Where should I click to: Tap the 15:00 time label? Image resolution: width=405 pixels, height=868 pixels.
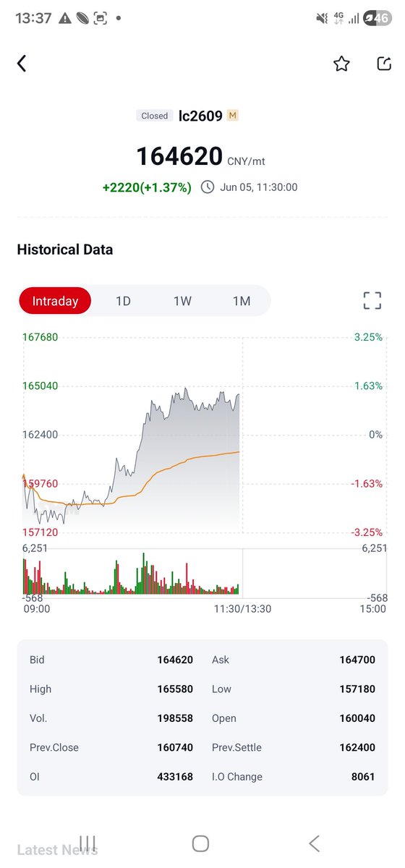pyautogui.click(x=373, y=609)
